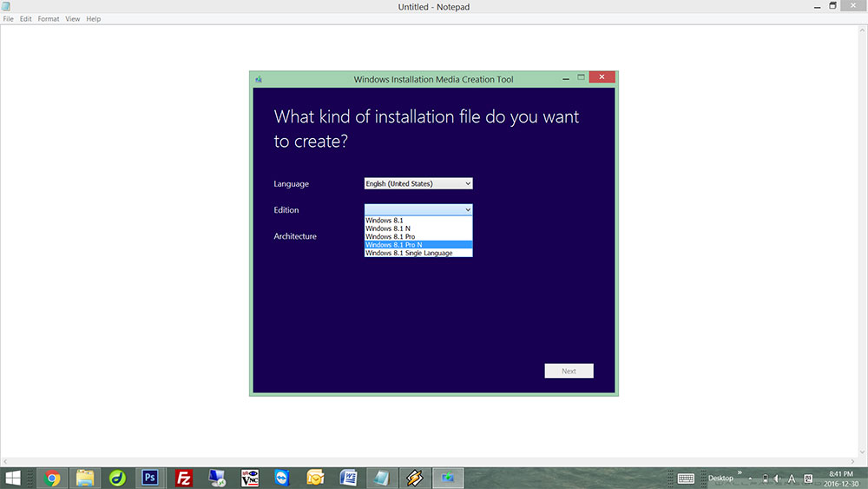868x489 pixels.
Task: Open Notepad Edit menu
Action: tap(25, 19)
